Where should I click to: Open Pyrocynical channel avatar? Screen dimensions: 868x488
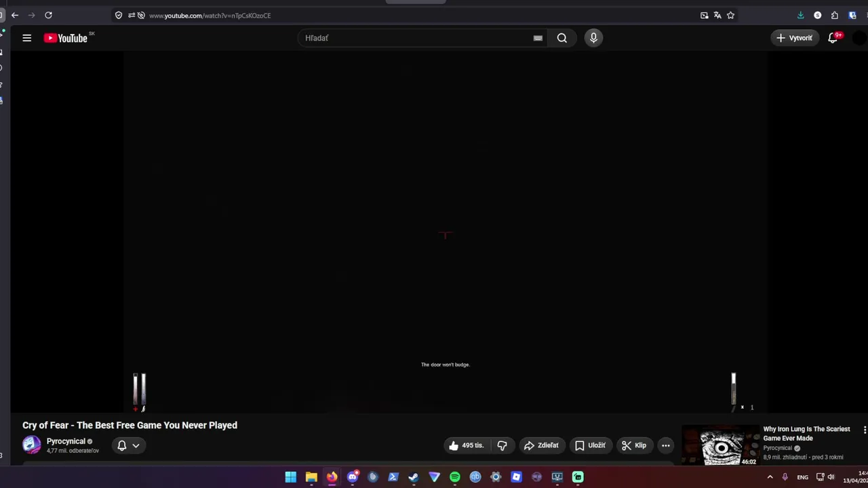click(31, 445)
